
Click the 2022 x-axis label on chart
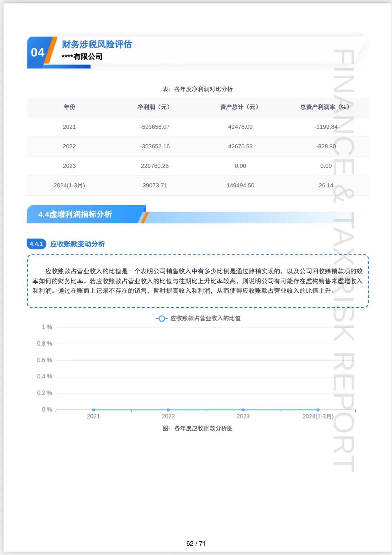(168, 416)
